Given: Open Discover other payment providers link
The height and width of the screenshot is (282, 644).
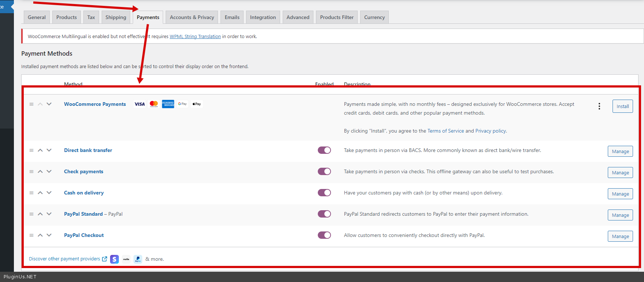Looking at the screenshot, I should coord(64,259).
